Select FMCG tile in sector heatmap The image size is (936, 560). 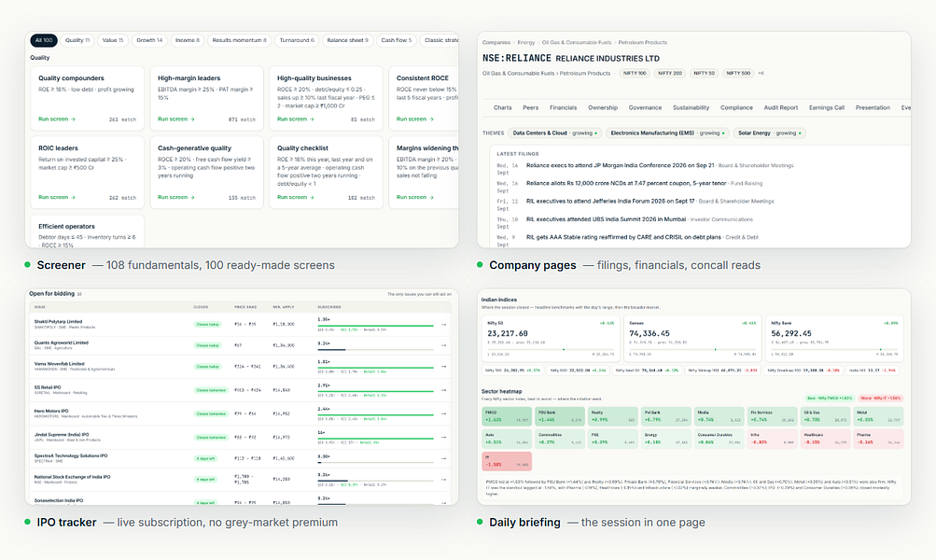coord(507,416)
